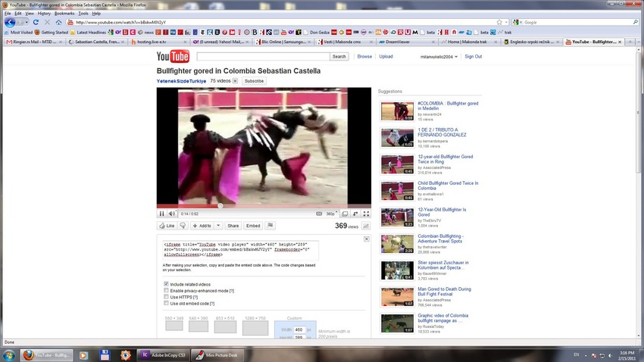Click on the video progress bar
The image size is (644, 362).
click(x=265, y=206)
